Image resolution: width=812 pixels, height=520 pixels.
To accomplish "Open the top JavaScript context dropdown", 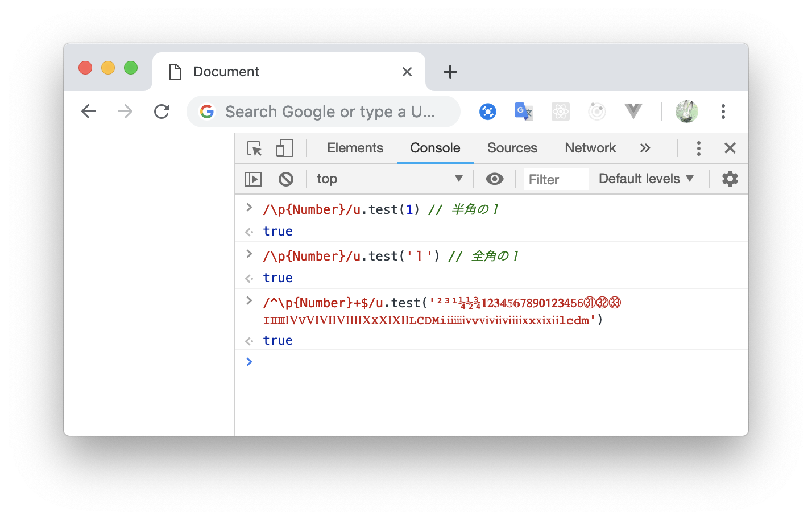I will (x=390, y=179).
